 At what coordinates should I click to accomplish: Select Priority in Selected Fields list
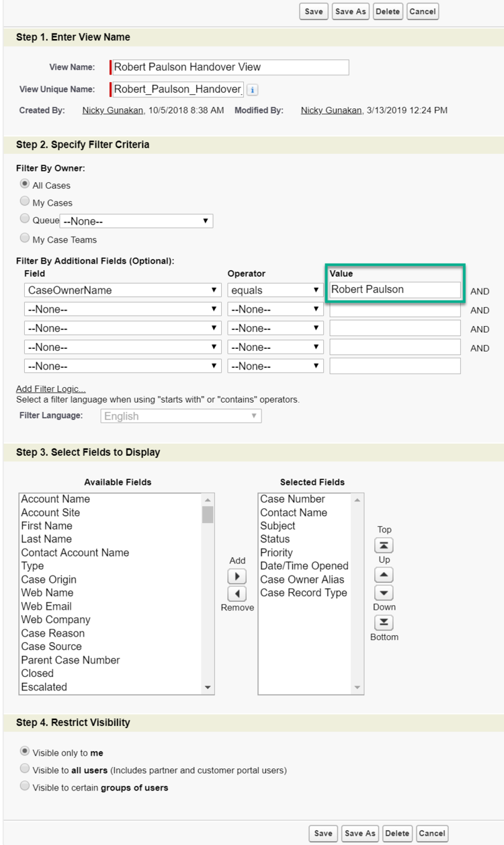[x=276, y=553]
